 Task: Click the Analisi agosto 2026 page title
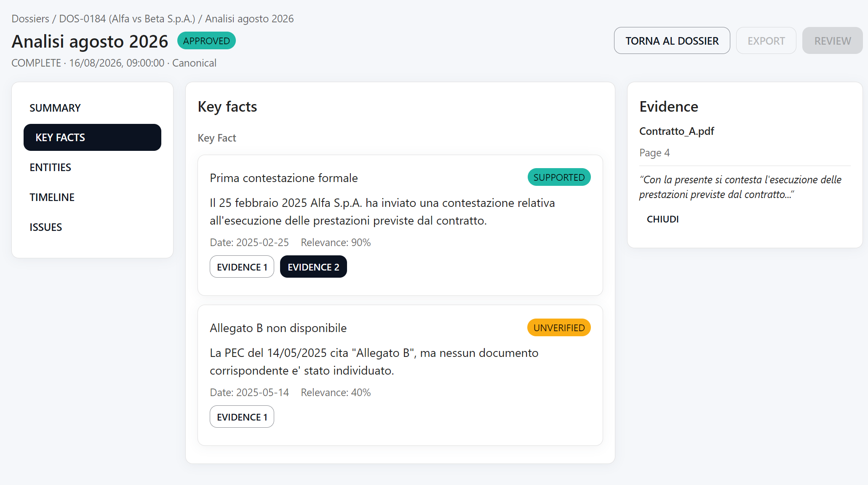click(x=90, y=41)
